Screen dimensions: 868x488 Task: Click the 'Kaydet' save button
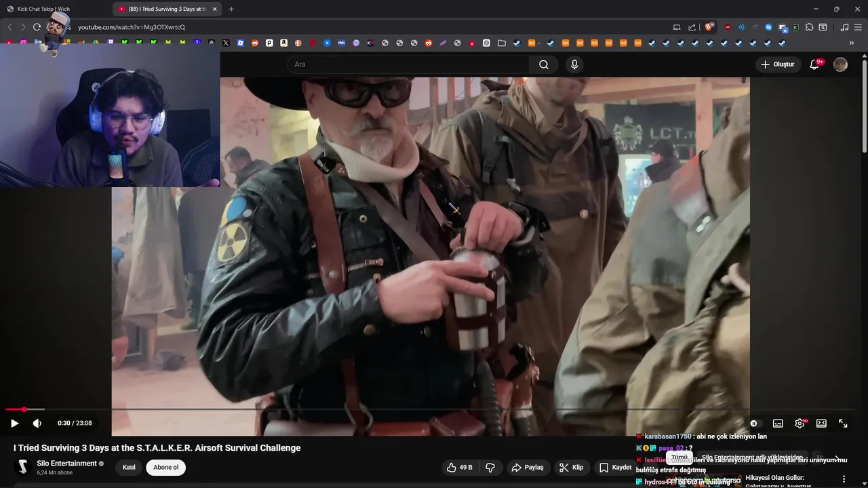coord(615,467)
